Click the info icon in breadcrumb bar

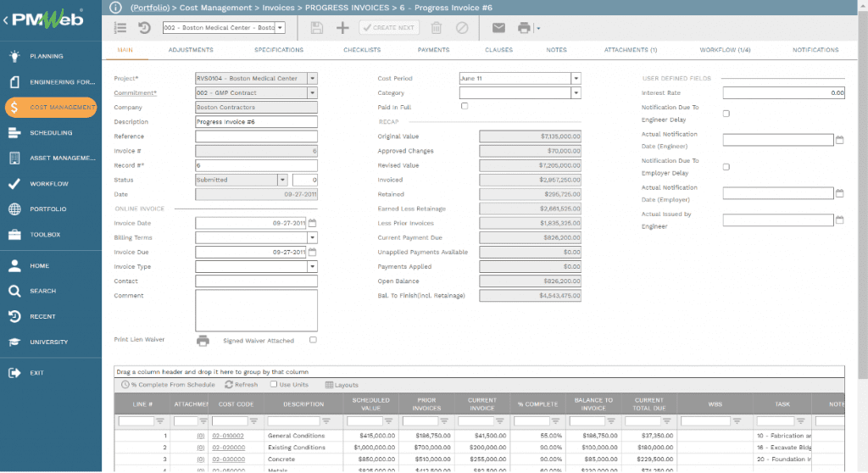(115, 7)
